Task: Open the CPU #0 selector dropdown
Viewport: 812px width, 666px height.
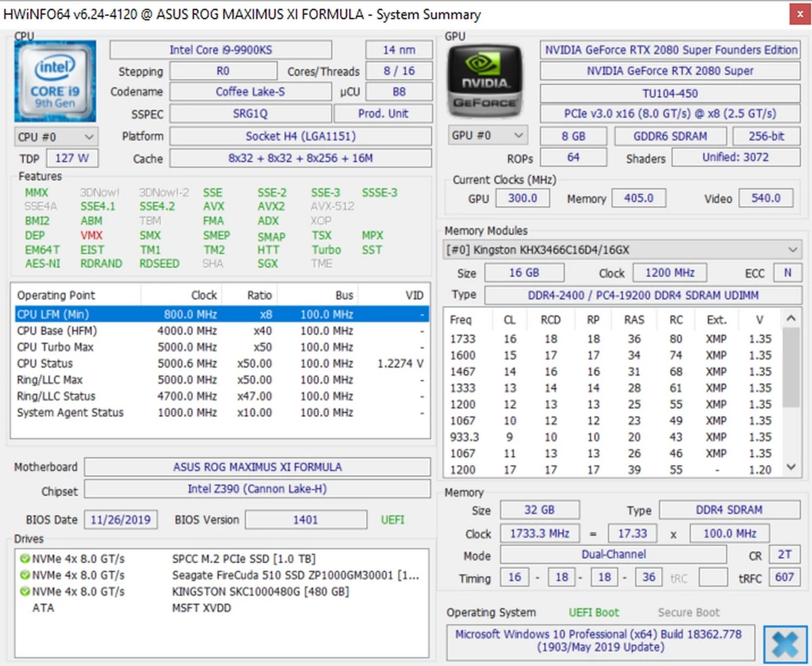Action: click(55, 137)
